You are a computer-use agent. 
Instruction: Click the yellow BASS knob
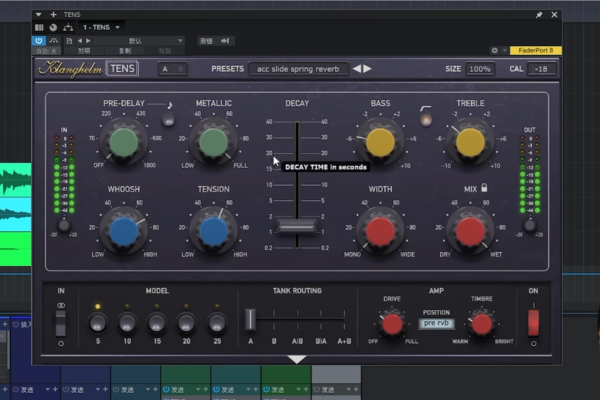(x=380, y=142)
